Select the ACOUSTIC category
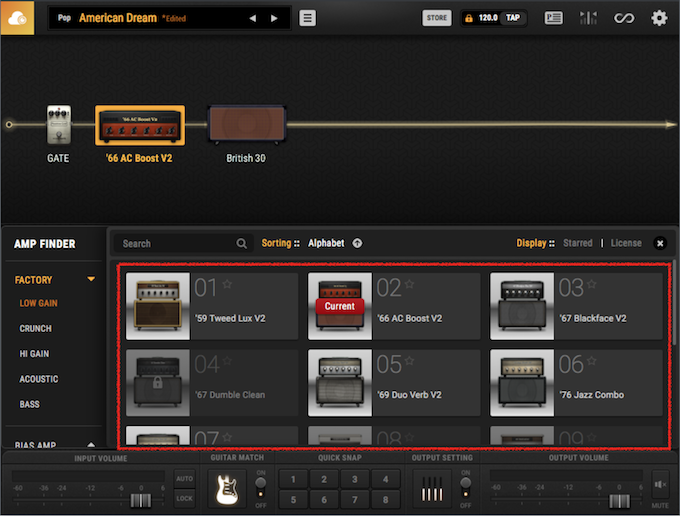The image size is (680, 516). 39,379
